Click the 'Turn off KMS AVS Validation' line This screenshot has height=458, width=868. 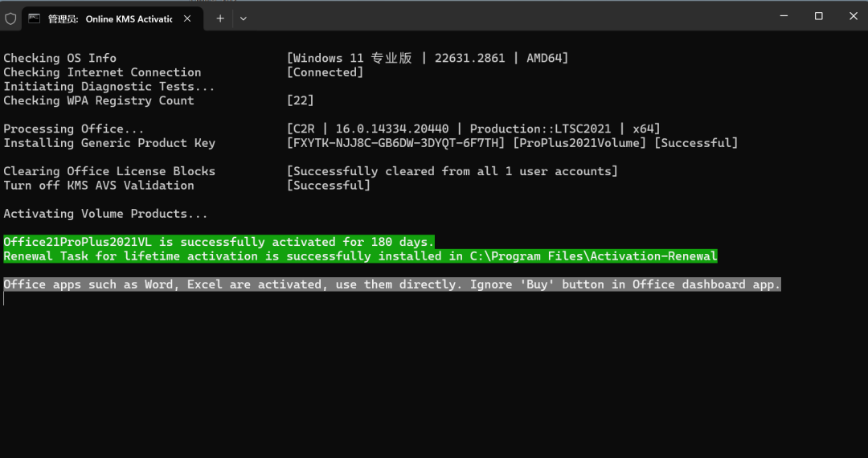point(99,186)
